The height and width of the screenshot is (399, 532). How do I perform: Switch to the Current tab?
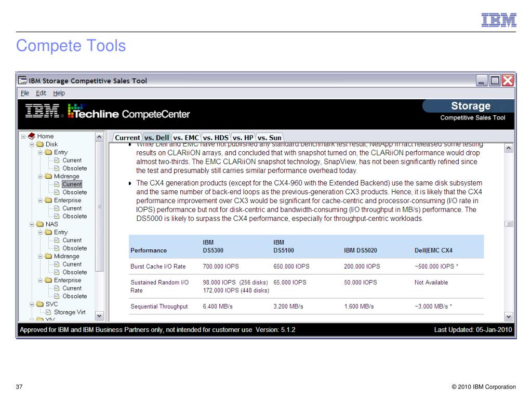point(127,137)
